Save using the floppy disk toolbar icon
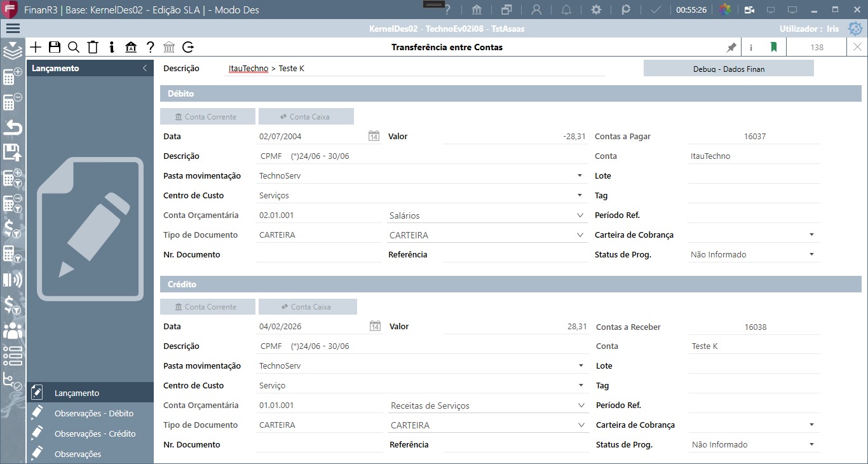Image resolution: width=868 pixels, height=464 pixels. pyautogui.click(x=55, y=47)
